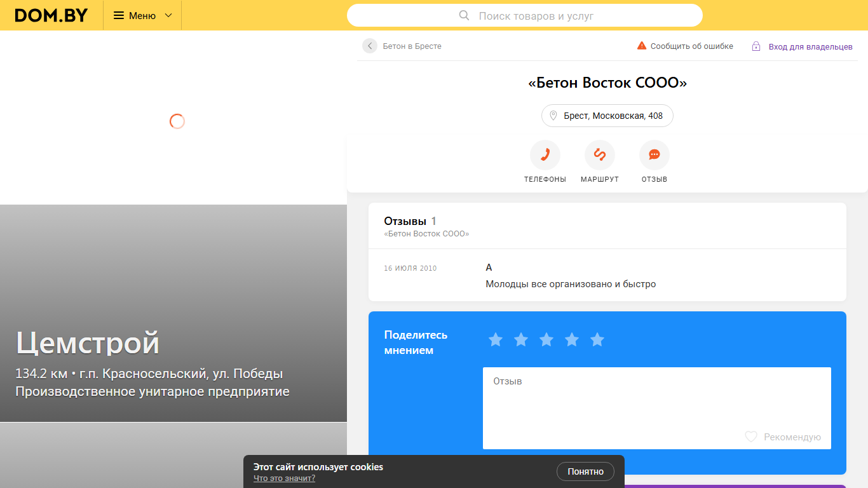Rate one star in review form
The width and height of the screenshot is (868, 488).
[496, 340]
